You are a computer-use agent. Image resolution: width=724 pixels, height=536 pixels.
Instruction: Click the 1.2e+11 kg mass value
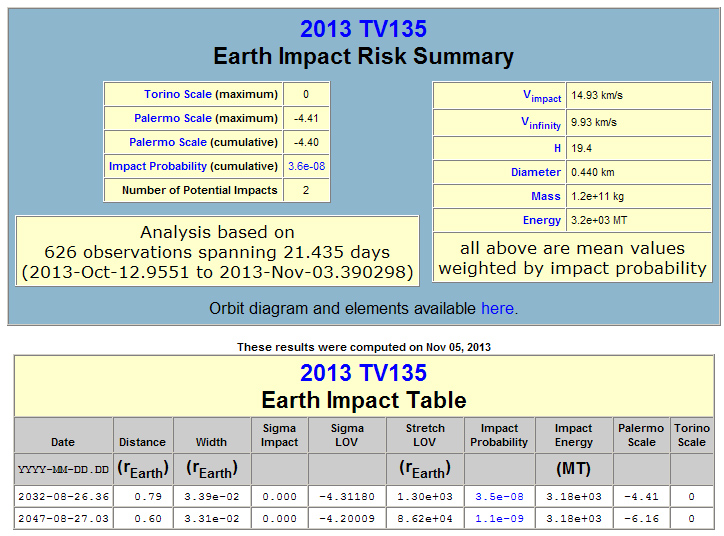[597, 196]
